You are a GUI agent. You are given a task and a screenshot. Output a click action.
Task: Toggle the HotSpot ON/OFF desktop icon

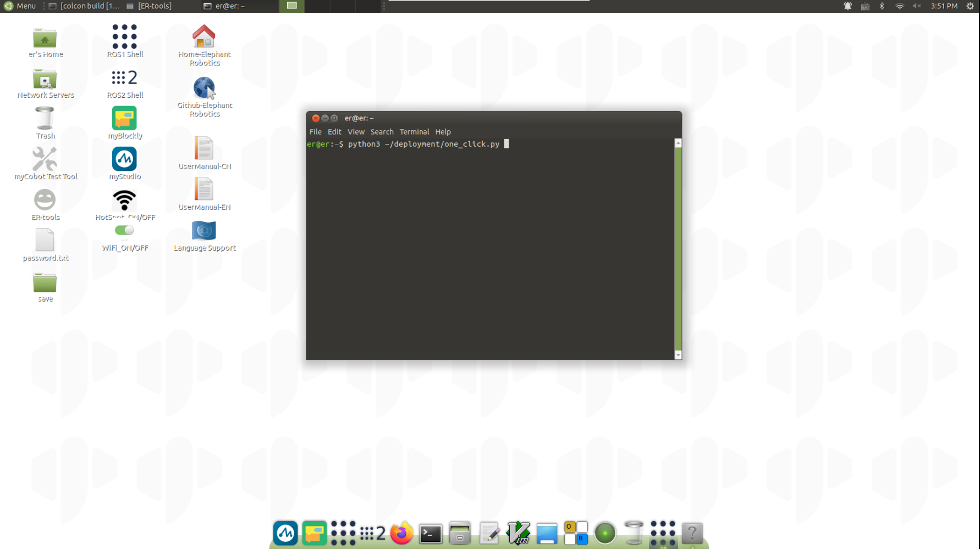(x=124, y=201)
